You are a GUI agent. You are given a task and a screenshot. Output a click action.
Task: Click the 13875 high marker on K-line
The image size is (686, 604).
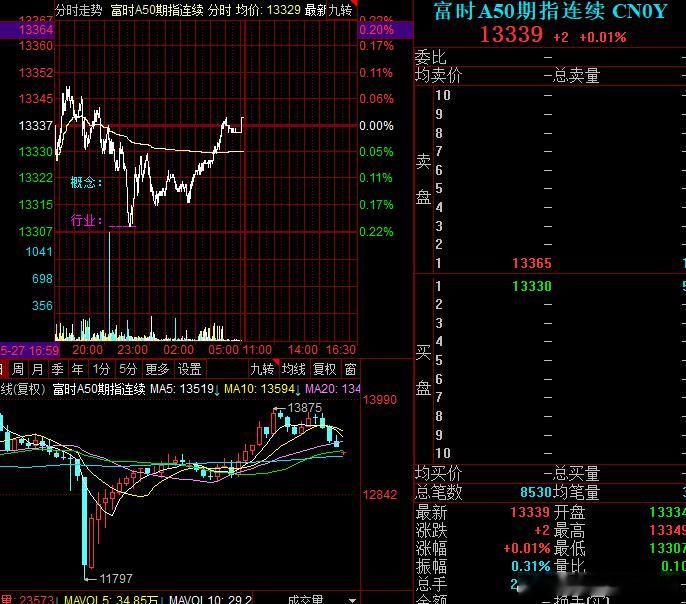(x=304, y=408)
